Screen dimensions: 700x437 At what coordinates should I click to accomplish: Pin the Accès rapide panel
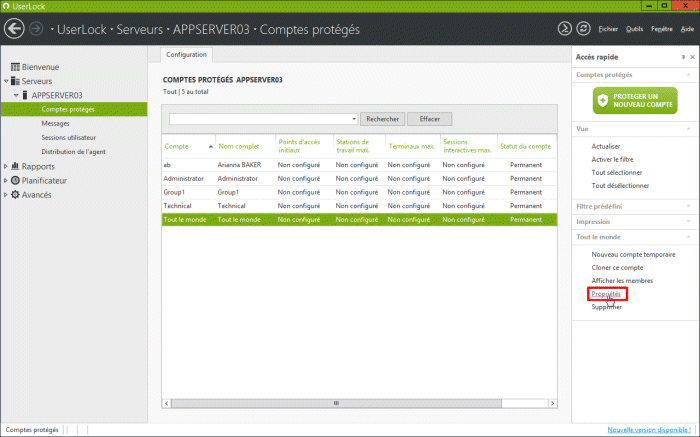pos(683,57)
